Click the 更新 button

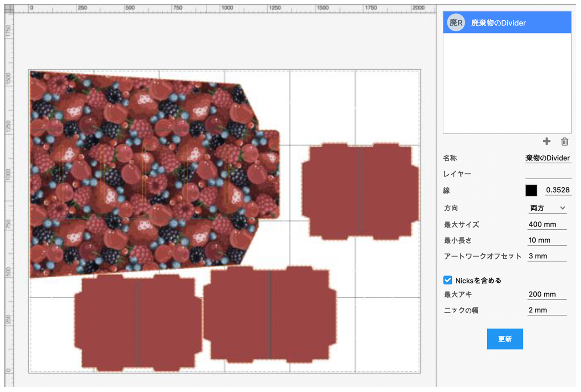505,339
